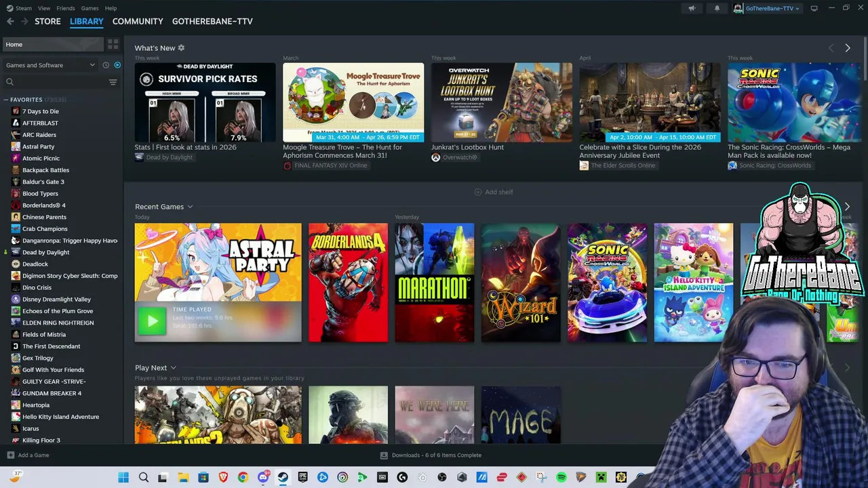Switch to the STORE tab
This screenshot has height=488, width=868.
(x=47, y=21)
